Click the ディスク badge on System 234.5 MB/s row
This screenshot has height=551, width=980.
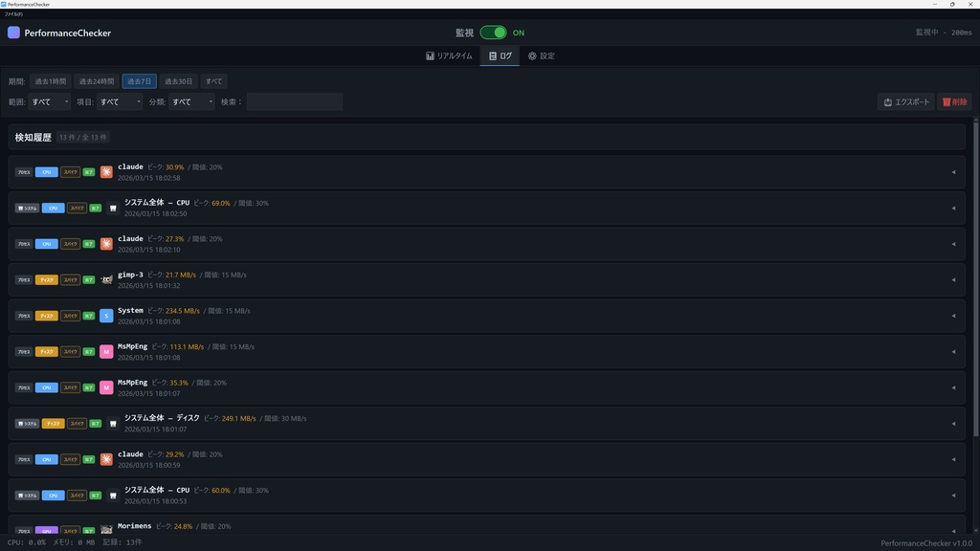pyautogui.click(x=46, y=316)
